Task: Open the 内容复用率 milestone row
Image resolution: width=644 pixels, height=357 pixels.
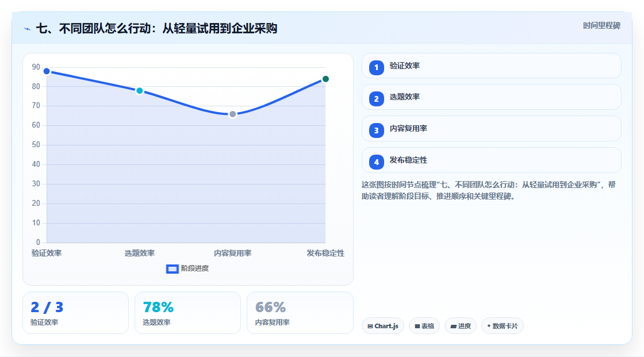Action: pos(491,129)
